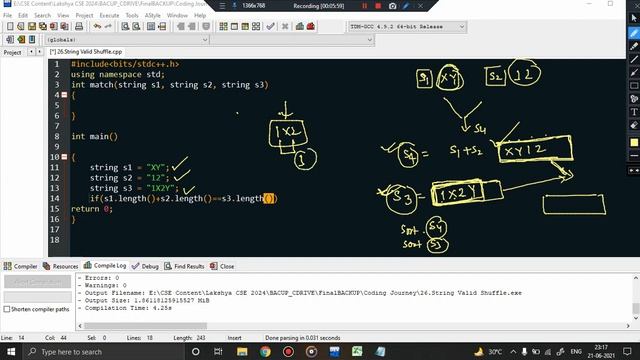
Task: Select the straight line annotation tool
Action: [x=633, y=60]
